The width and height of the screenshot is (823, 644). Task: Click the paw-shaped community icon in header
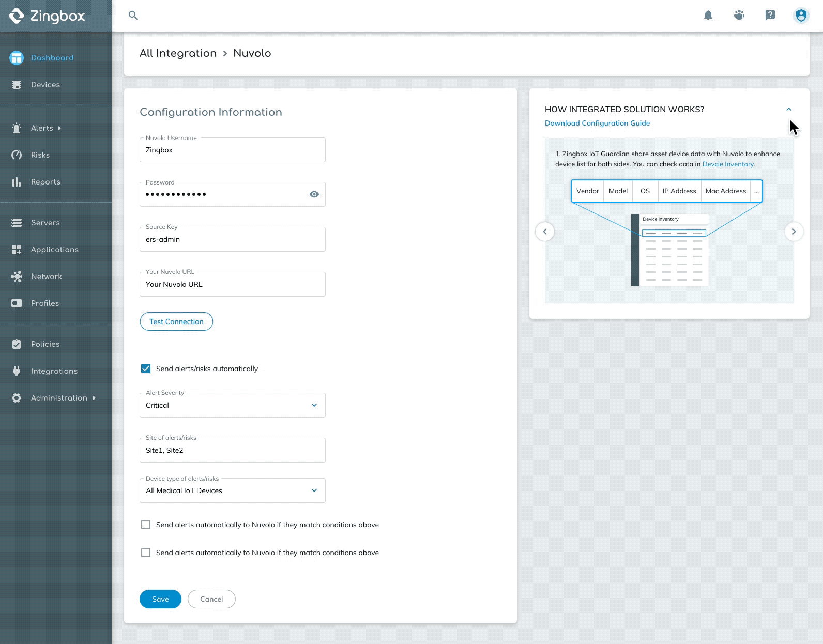click(739, 16)
